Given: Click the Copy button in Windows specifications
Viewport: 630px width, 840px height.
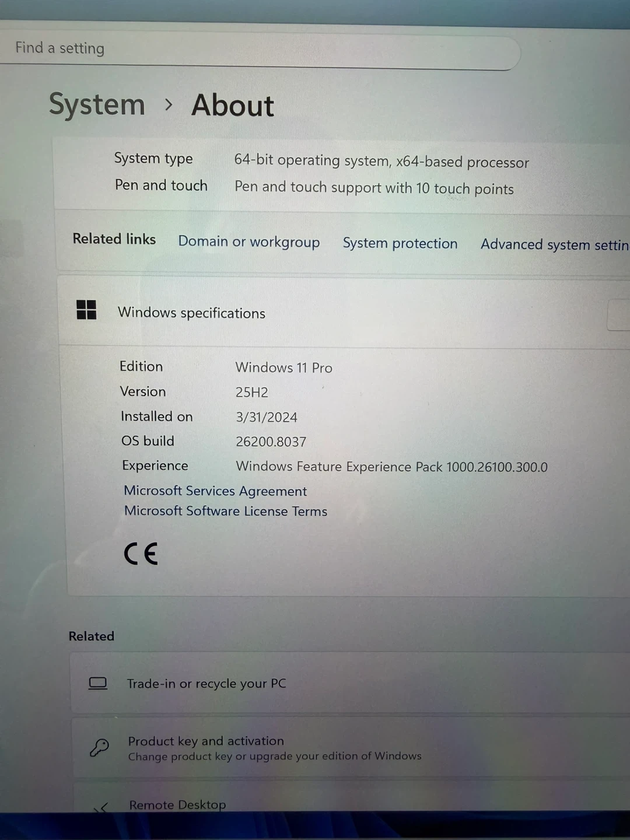Looking at the screenshot, I should click(618, 316).
